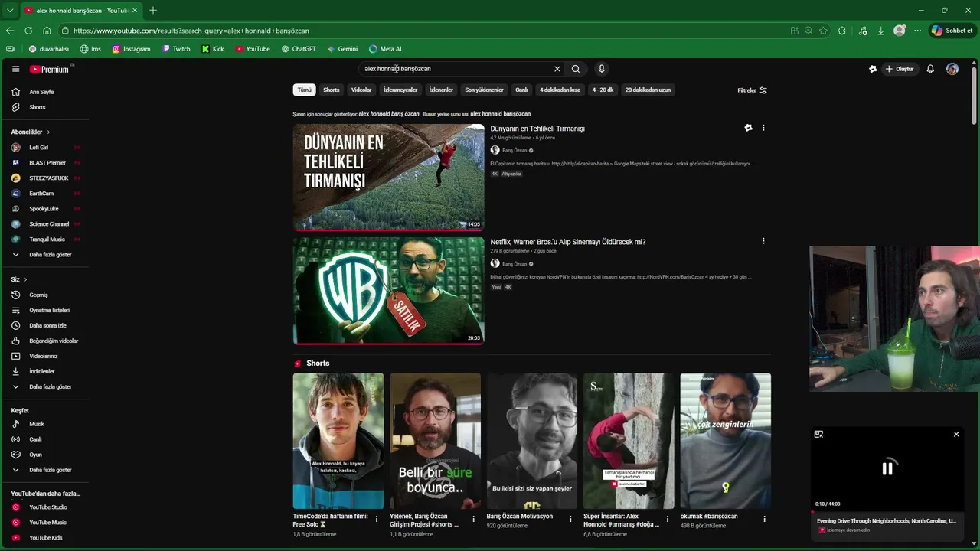Select the Shorts filter chip

tap(332, 90)
